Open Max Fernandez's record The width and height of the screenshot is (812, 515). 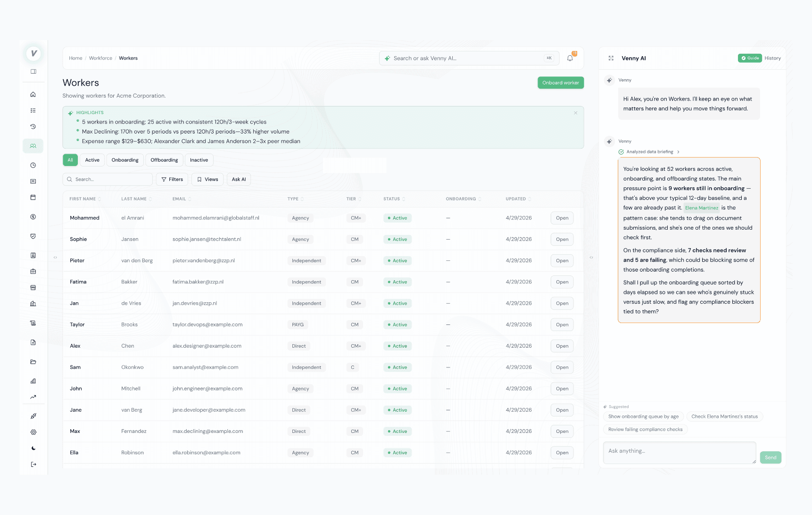pos(562,431)
